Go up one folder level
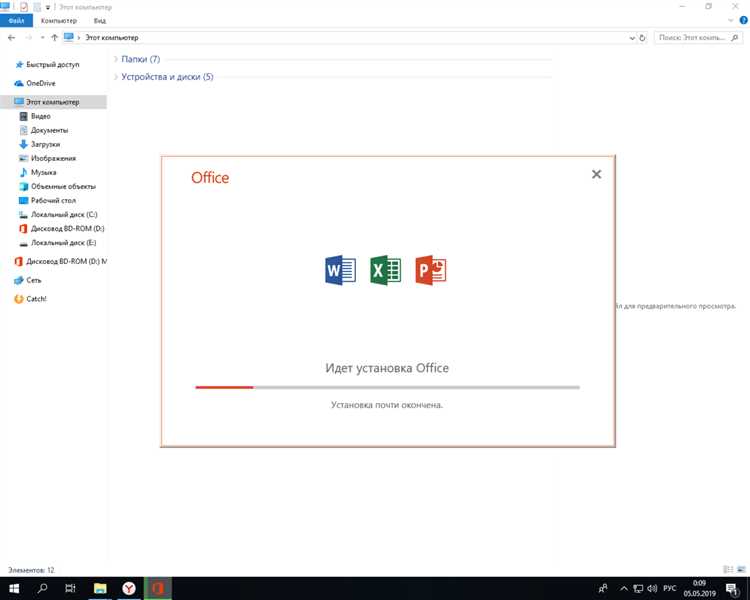Screen dimensions: 750x600 pos(55,37)
